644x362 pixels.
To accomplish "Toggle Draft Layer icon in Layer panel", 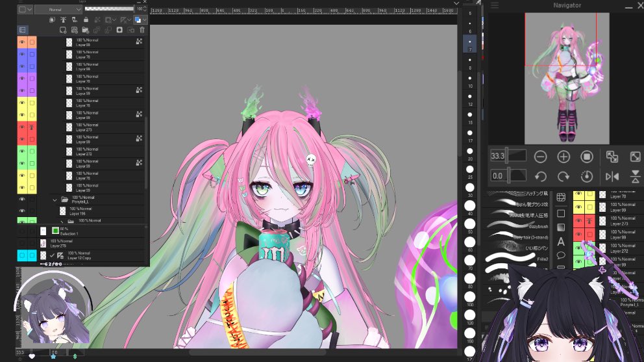I will click(75, 19).
